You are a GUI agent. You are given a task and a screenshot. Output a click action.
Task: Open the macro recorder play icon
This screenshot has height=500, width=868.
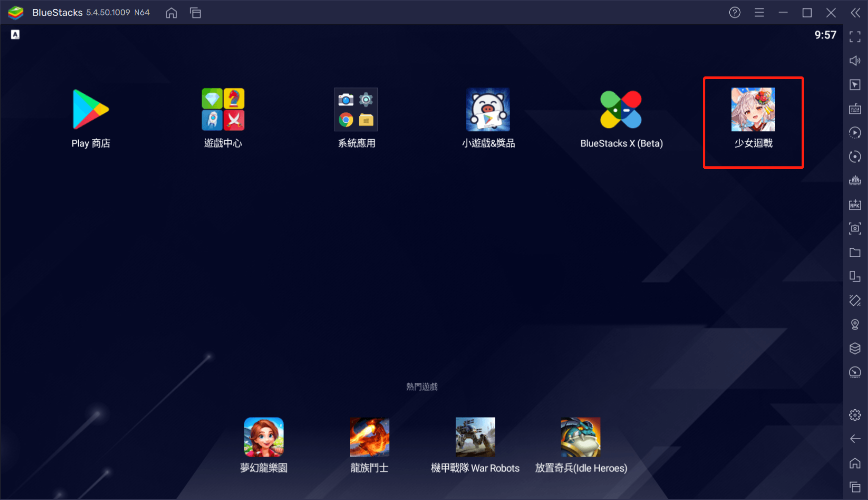855,133
